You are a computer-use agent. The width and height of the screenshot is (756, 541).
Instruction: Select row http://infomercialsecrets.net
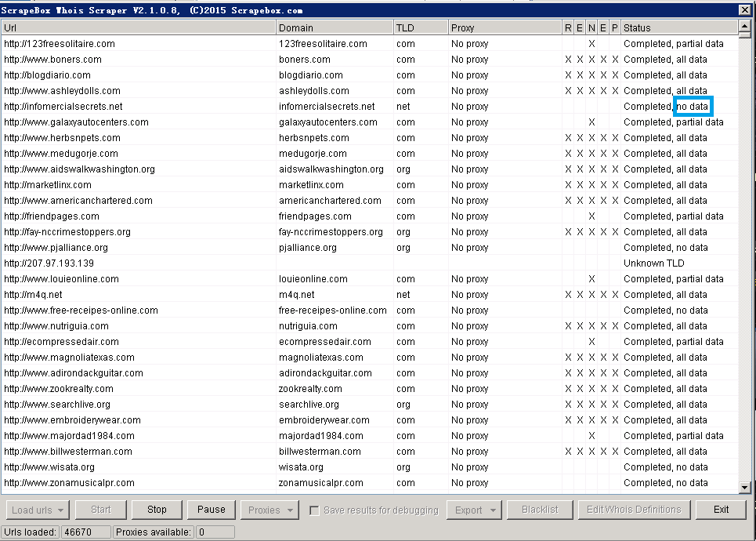(x=369, y=106)
